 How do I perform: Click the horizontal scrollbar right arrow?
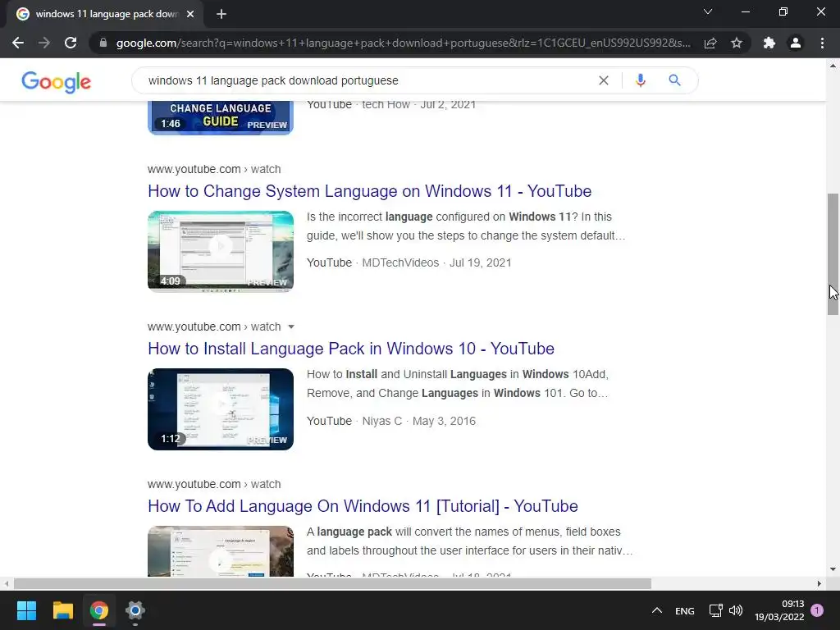pos(819,583)
